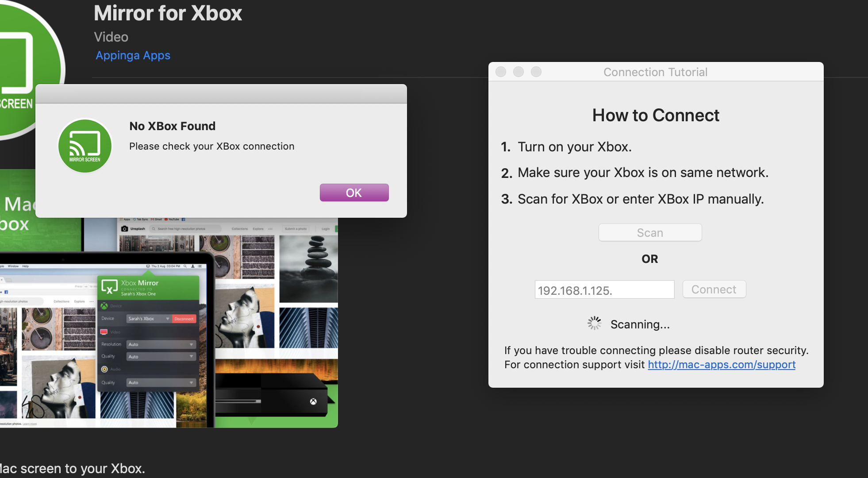868x478 pixels.
Task: Minimize the Connection Tutorial window
Action: [518, 72]
